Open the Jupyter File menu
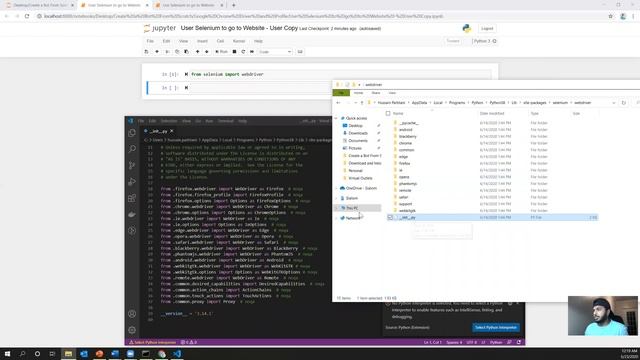 pyautogui.click(x=150, y=41)
